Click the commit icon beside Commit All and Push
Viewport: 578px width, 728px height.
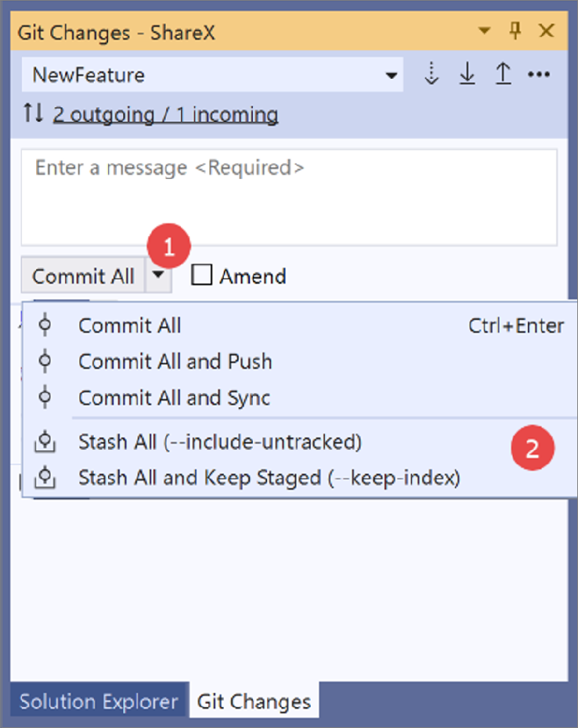coord(45,361)
